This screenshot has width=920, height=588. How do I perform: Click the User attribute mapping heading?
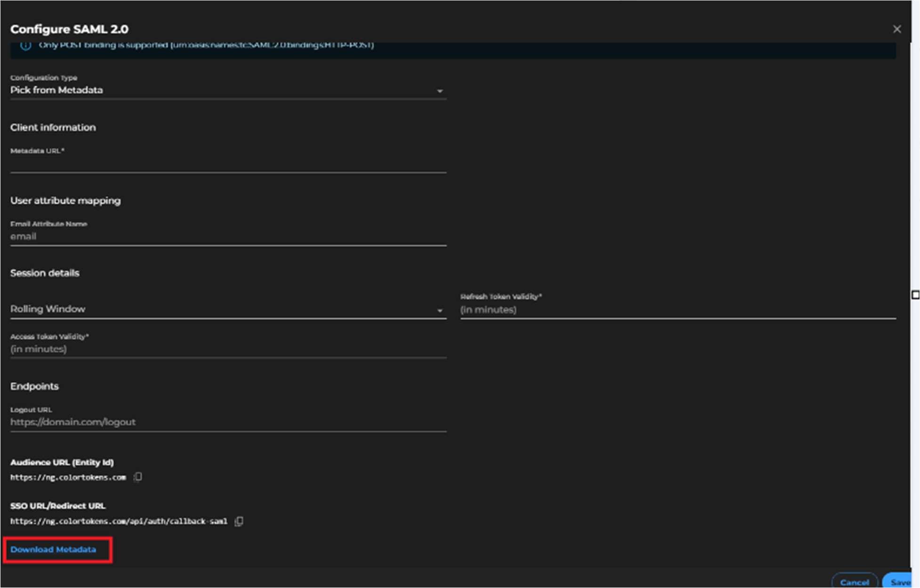(x=65, y=201)
